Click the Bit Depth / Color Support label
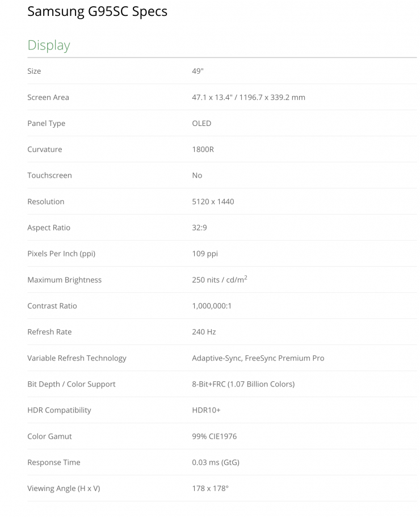This screenshot has height=517, width=420. tap(72, 384)
